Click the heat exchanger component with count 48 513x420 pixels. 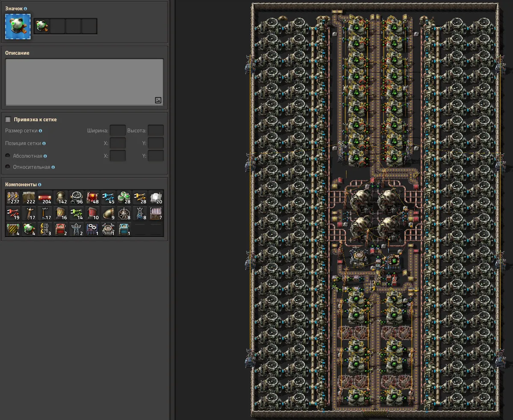[92, 198]
